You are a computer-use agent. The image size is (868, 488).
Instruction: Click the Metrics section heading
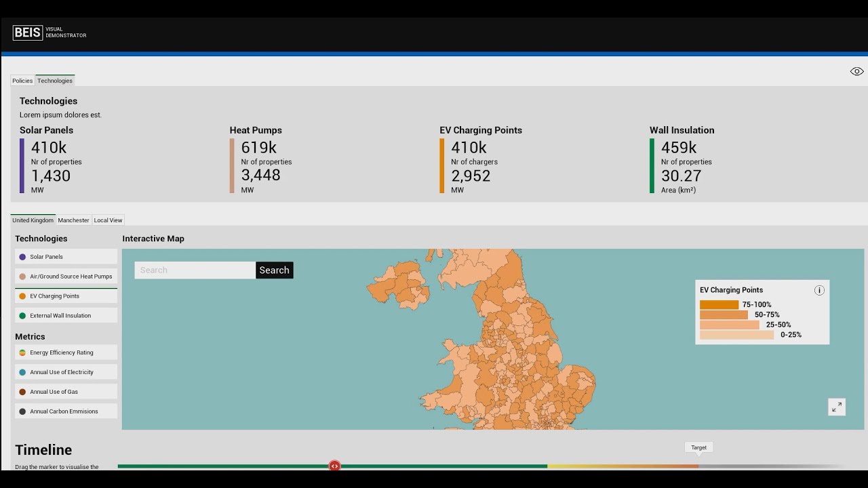30,337
